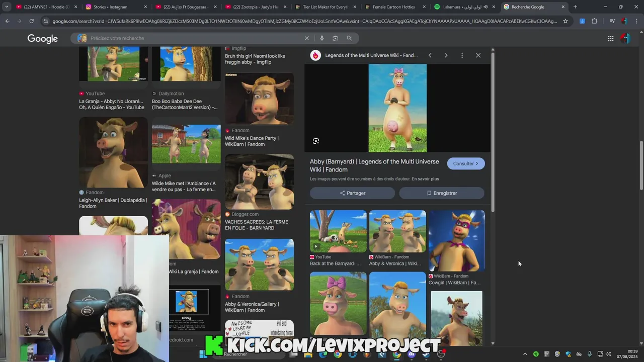
Task: Switch to the Stories • Instagram tab
Action: (116, 7)
